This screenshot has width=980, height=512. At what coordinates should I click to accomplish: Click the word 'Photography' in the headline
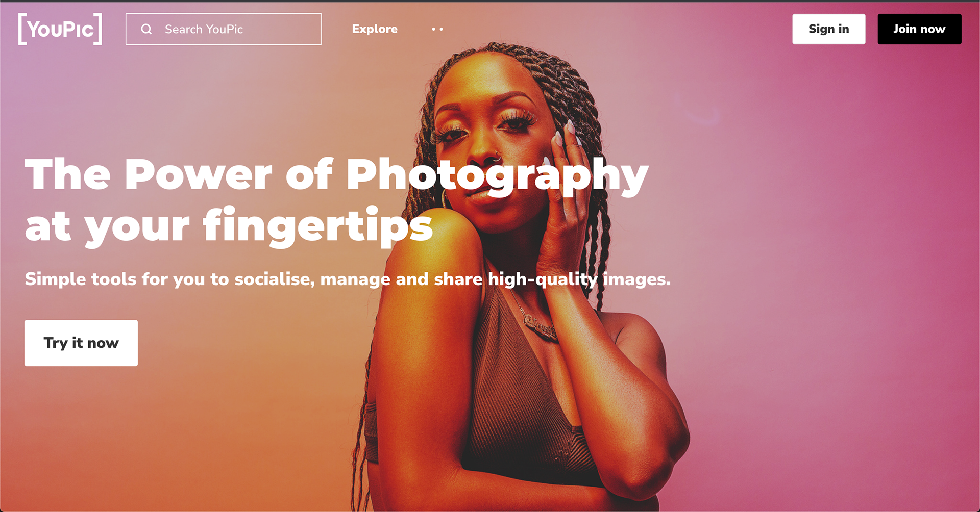pyautogui.click(x=498, y=175)
